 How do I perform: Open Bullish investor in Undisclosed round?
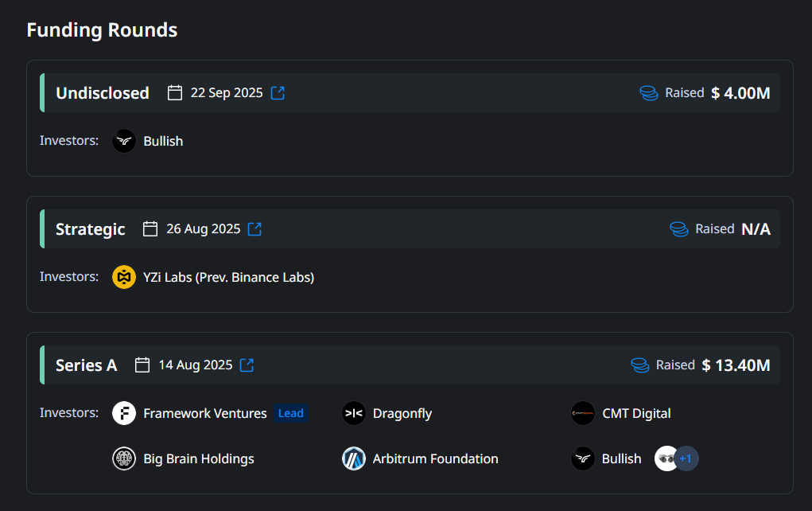pyautogui.click(x=163, y=141)
